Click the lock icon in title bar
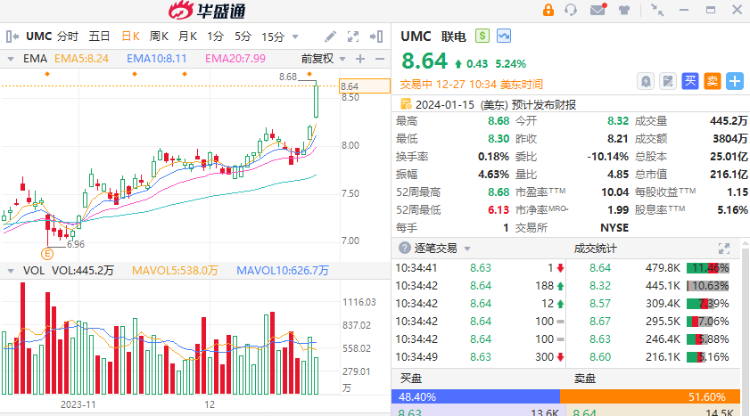The image size is (750, 416). [548, 10]
